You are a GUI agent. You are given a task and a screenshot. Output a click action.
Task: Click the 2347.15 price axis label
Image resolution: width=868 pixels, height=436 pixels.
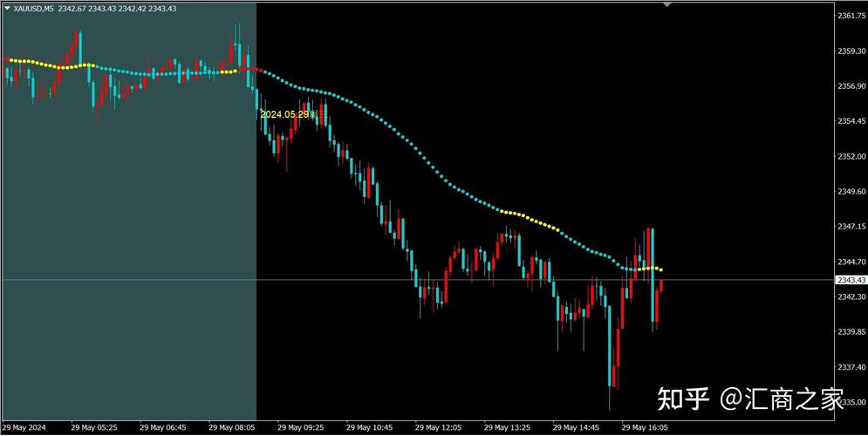point(850,227)
